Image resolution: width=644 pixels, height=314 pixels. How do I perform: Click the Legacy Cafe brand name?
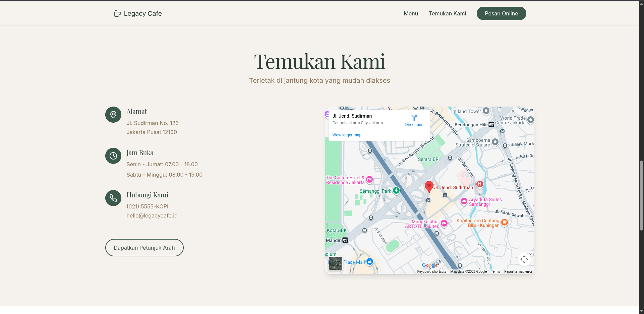point(143,13)
